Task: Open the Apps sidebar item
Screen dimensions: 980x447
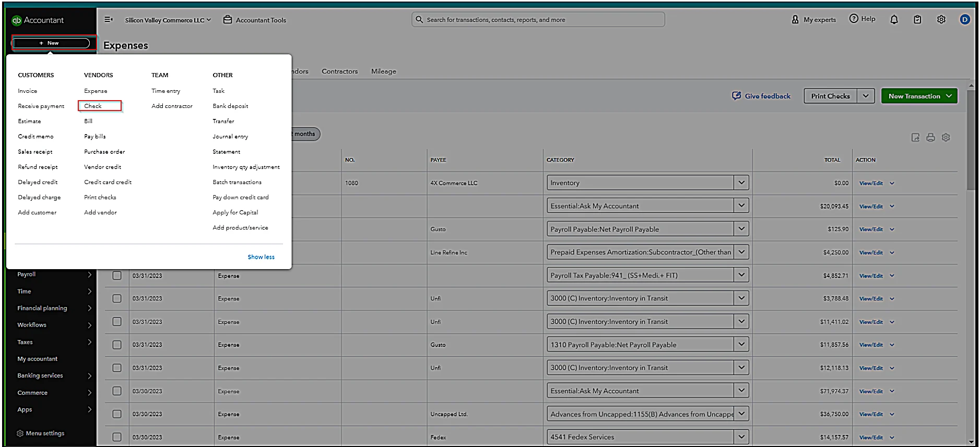Action: 25,409
